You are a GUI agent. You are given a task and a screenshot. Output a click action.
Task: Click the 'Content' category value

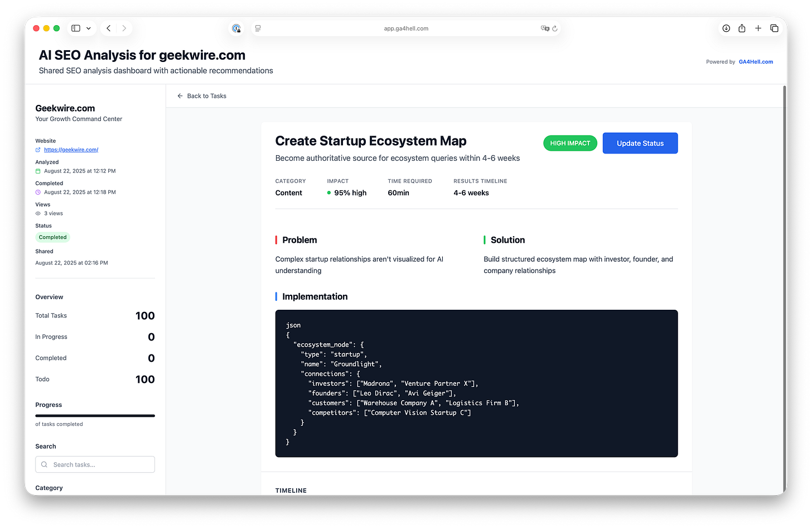(289, 193)
